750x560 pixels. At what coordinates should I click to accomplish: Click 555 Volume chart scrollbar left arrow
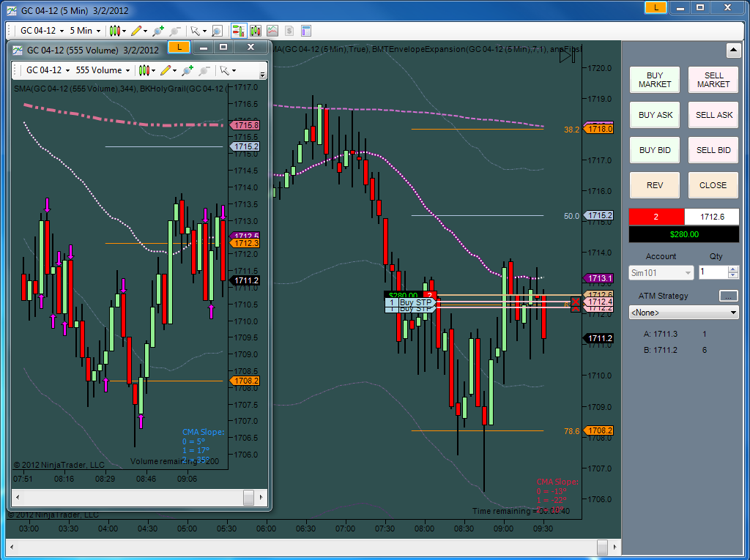18,497
